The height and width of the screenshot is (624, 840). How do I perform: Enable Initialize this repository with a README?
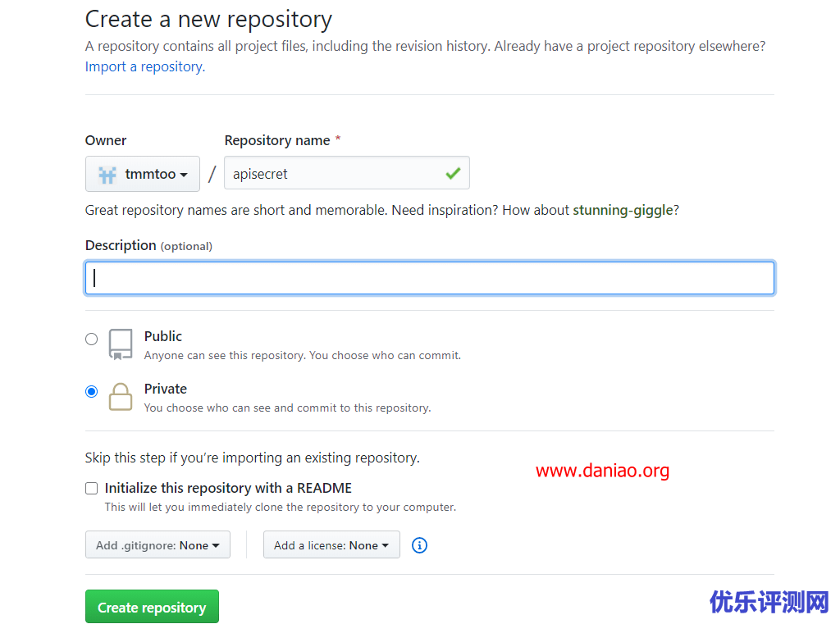(92, 488)
